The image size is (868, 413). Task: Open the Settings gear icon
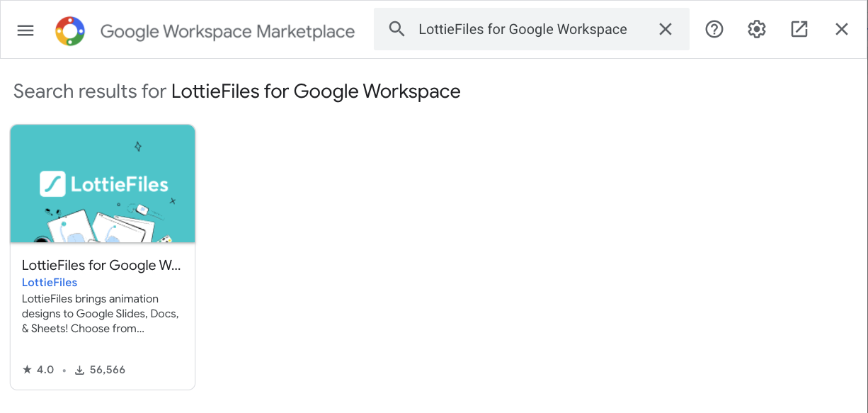pos(757,29)
